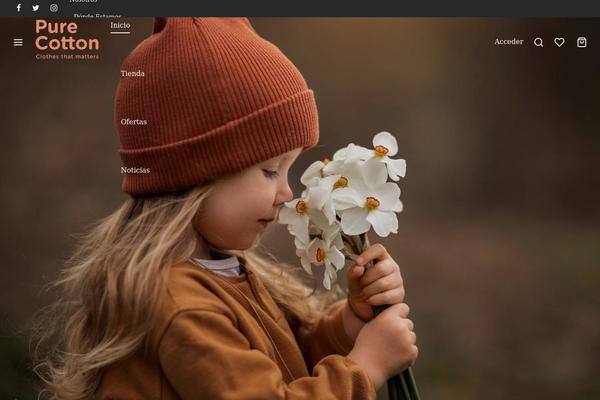The image size is (600, 400).
Task: Open the wishlist heart icon
Action: point(559,42)
